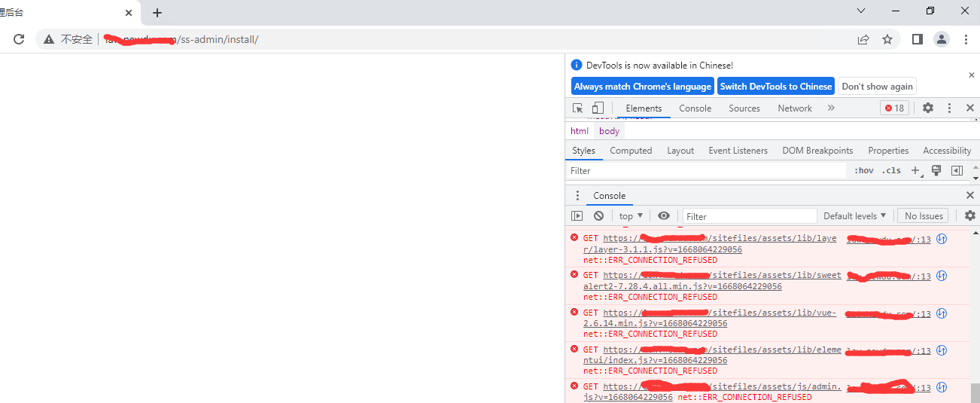Image resolution: width=980 pixels, height=403 pixels.
Task: Reload the page in Chrome
Action: pos(19,39)
